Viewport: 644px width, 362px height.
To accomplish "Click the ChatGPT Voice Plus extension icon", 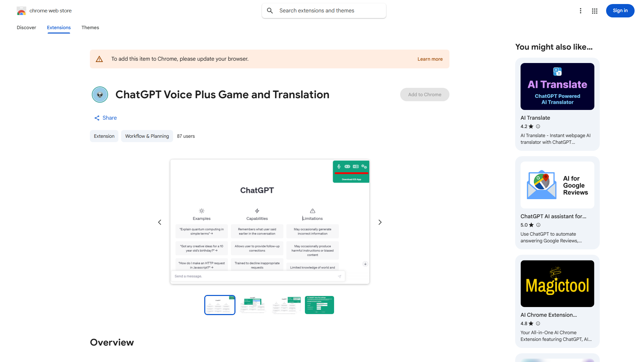I will click(x=100, y=95).
